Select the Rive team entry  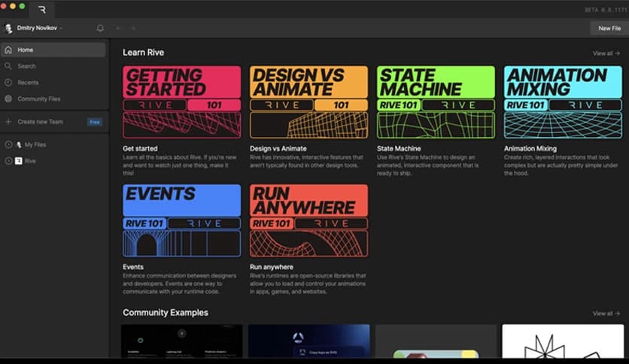[x=30, y=161]
